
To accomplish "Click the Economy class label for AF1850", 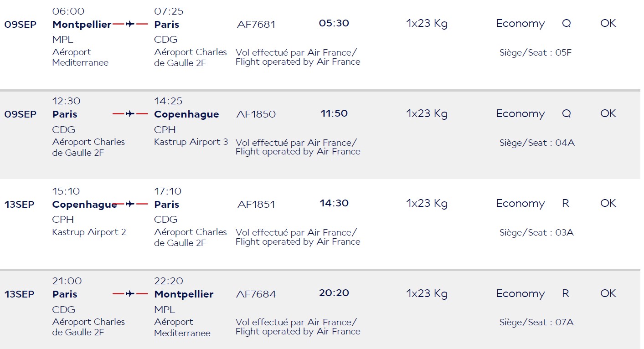I will [x=520, y=114].
